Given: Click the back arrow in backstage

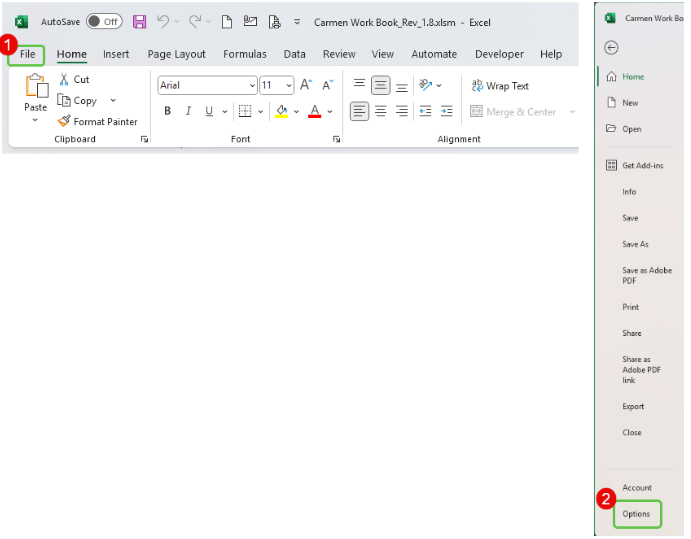Looking at the screenshot, I should [x=612, y=47].
